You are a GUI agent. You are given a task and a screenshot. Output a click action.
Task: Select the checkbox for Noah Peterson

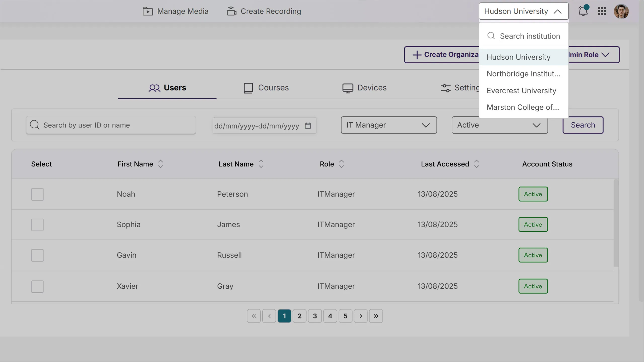pos(37,194)
